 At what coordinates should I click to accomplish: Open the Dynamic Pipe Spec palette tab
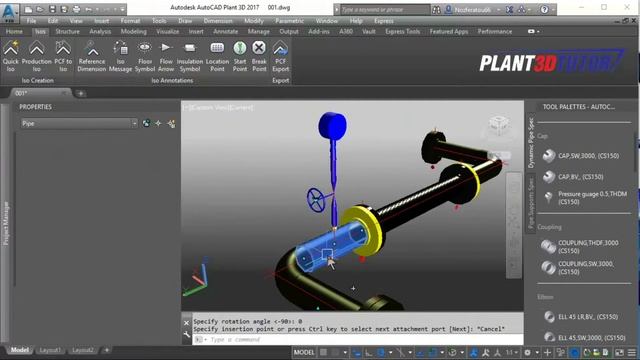(x=531, y=143)
